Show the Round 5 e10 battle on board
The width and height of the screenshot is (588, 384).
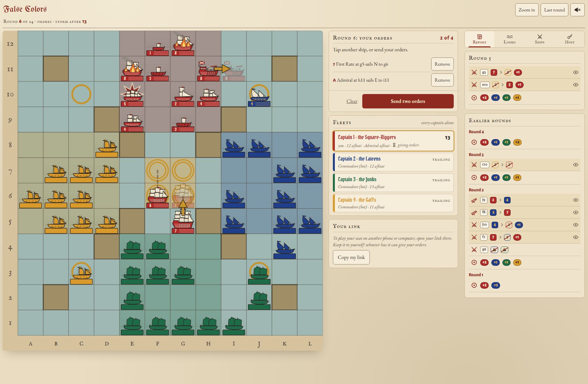[x=576, y=85]
